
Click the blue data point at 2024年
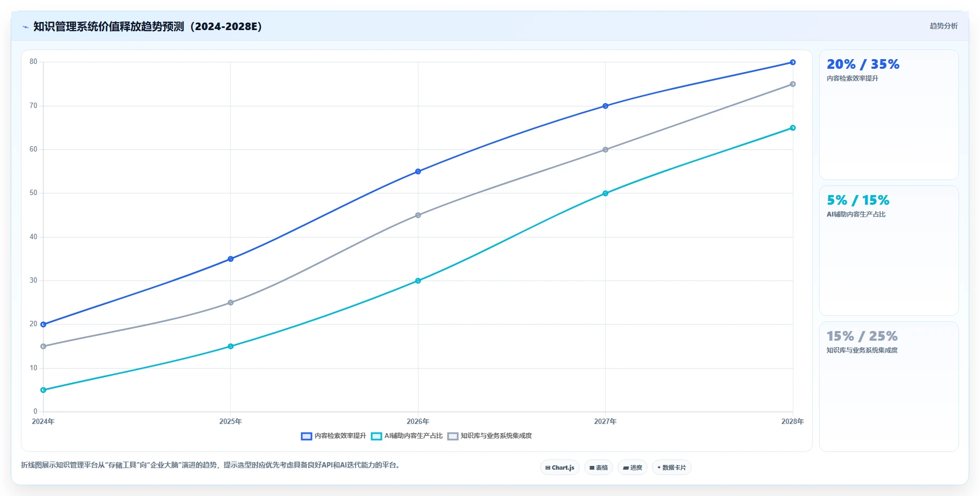point(43,325)
